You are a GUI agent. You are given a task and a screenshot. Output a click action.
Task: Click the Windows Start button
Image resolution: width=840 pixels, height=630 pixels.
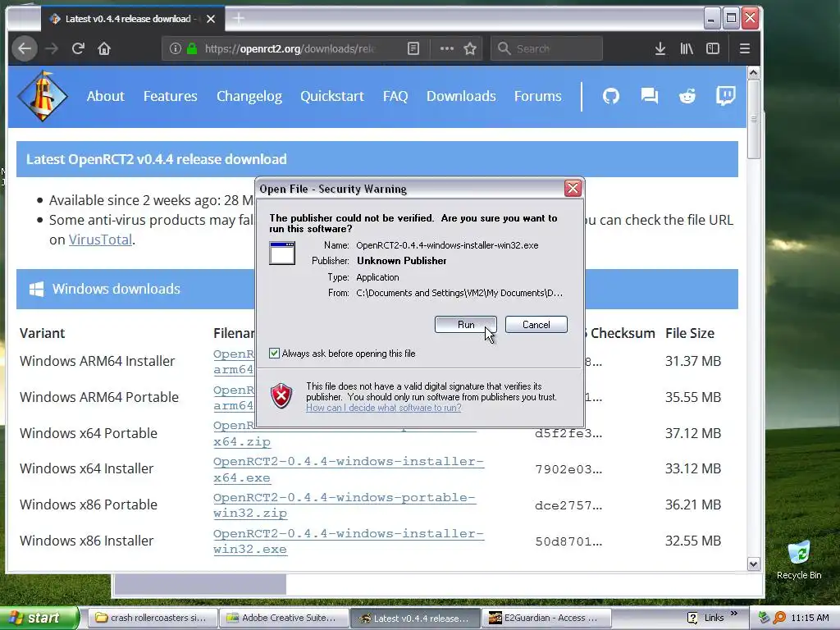click(39, 618)
